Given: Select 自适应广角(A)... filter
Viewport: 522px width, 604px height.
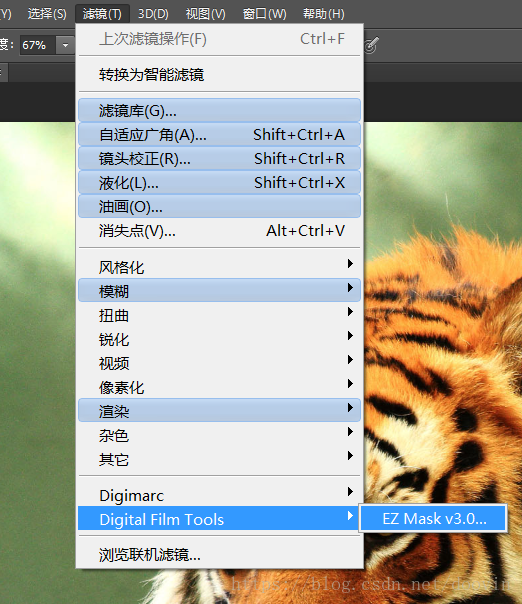Looking at the screenshot, I should point(220,135).
